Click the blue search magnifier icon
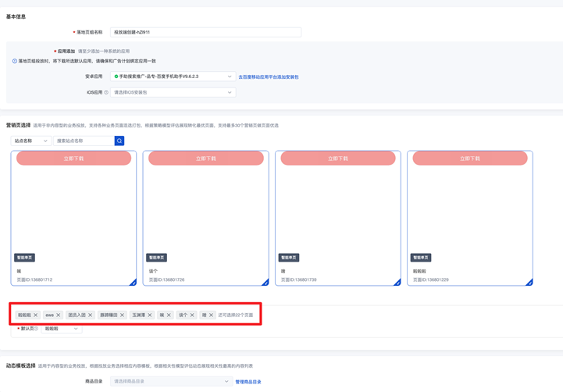The width and height of the screenshot is (563, 392). [x=119, y=141]
